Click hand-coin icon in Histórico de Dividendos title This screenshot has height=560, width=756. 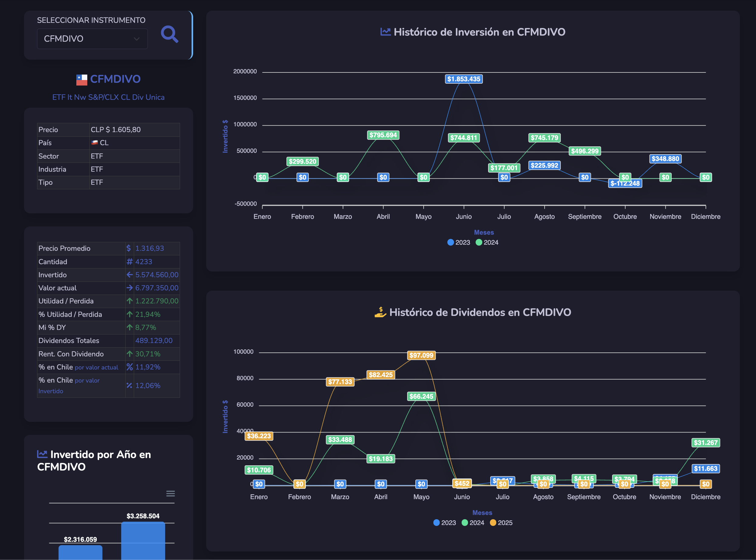[380, 312]
